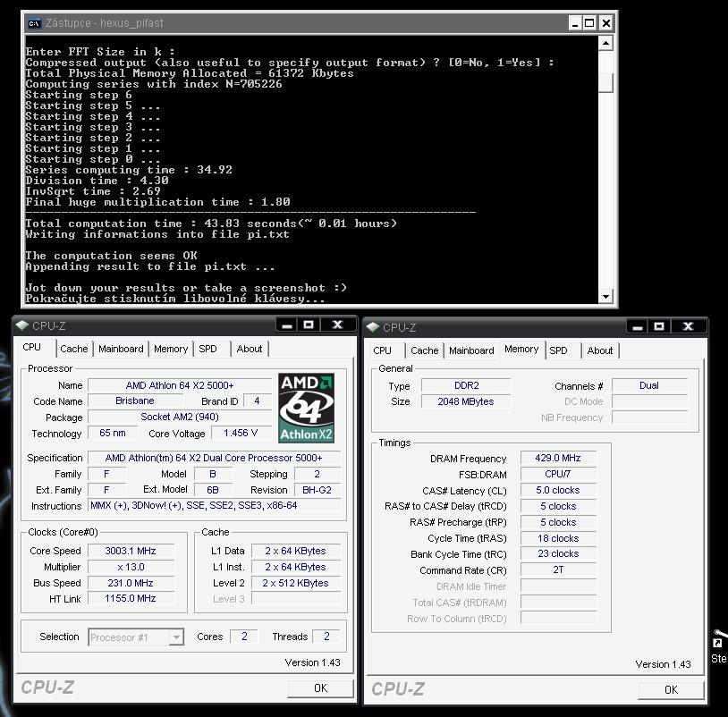Click FSB:DRAM value CPU/7

(x=558, y=474)
